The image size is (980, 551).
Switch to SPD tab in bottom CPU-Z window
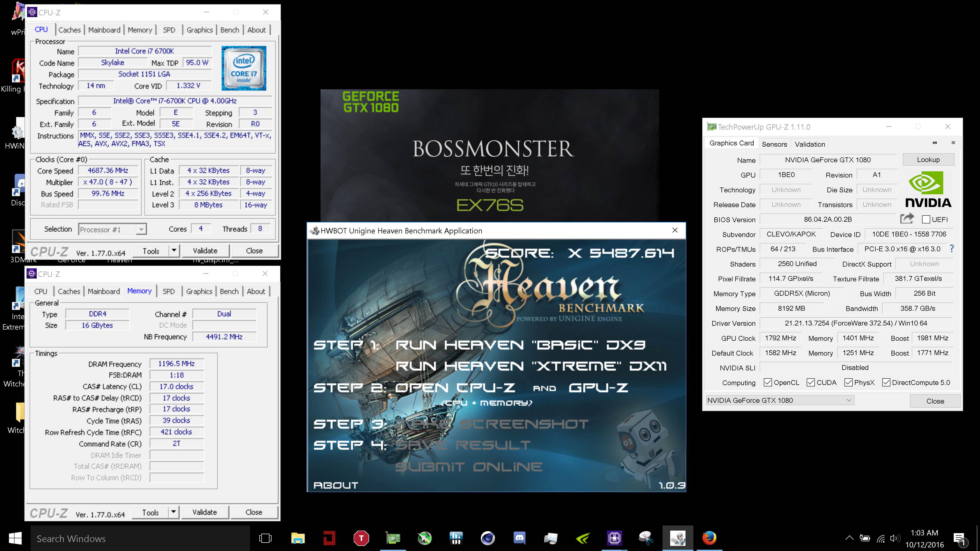[x=168, y=291]
